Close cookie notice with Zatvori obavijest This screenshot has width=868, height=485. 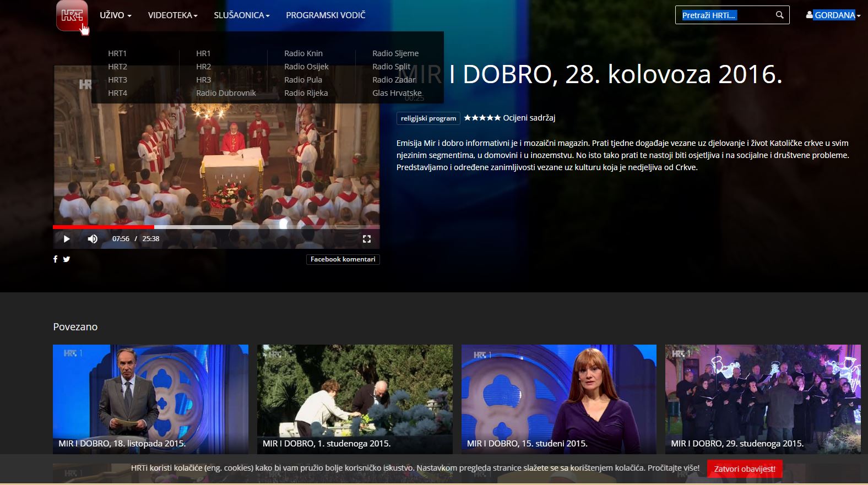(745, 469)
